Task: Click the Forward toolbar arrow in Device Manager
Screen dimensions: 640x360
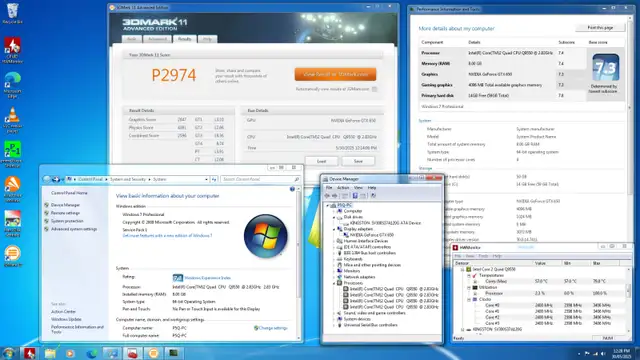Action: pos(335,196)
